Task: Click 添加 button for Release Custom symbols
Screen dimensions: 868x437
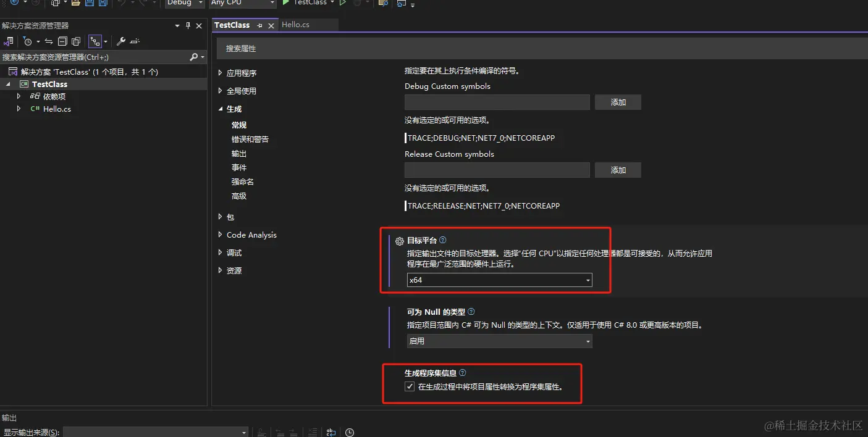Action: tap(618, 170)
